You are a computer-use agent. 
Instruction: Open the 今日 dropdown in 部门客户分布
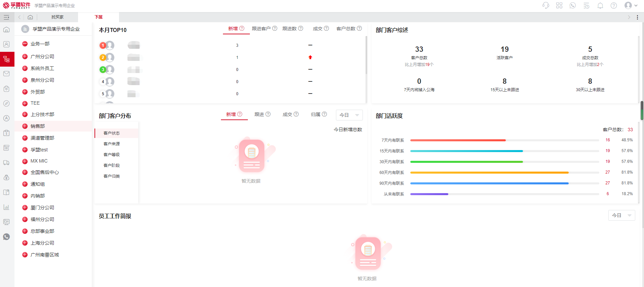pos(349,115)
